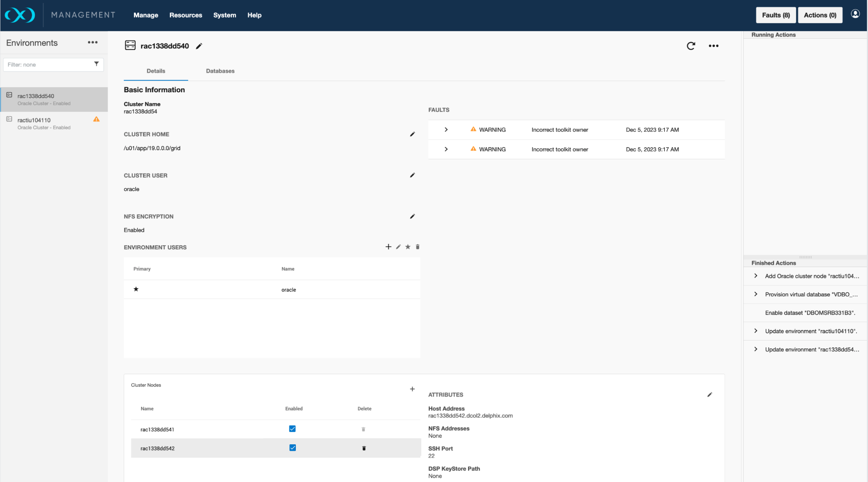Edit Cluster Home path pencil icon
Viewport: 868px width, 482px height.
[x=412, y=134]
